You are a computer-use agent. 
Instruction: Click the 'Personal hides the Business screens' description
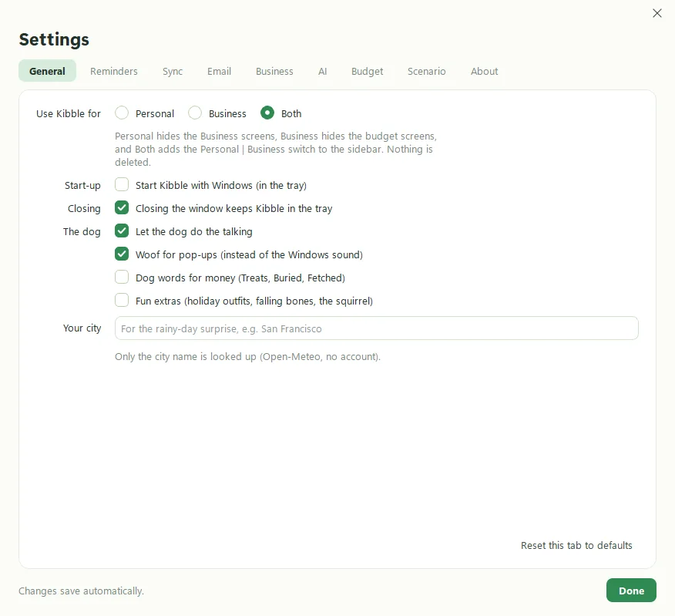[276, 149]
